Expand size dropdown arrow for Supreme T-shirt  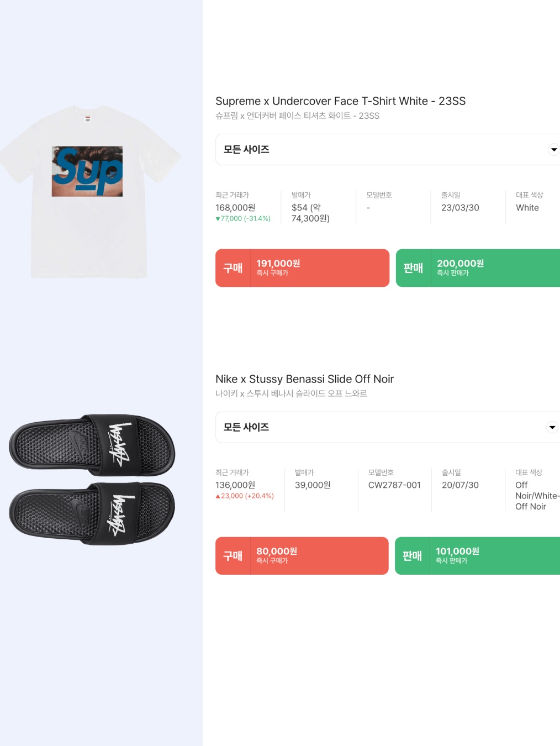coord(553,150)
